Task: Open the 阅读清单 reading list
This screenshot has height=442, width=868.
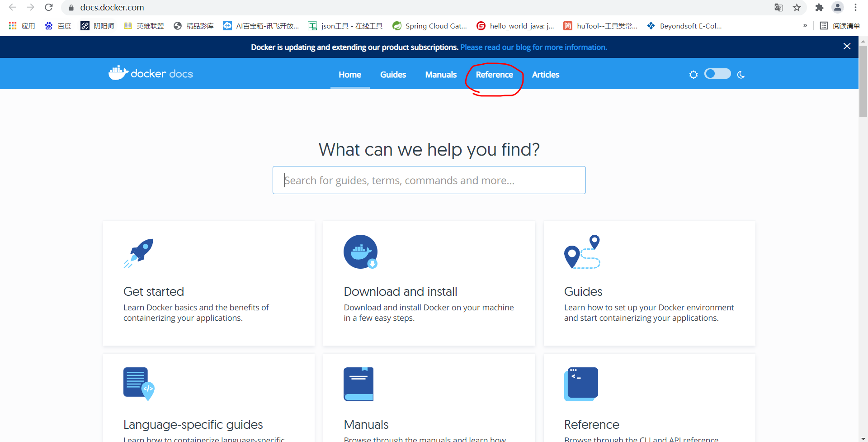Action: 840,26
